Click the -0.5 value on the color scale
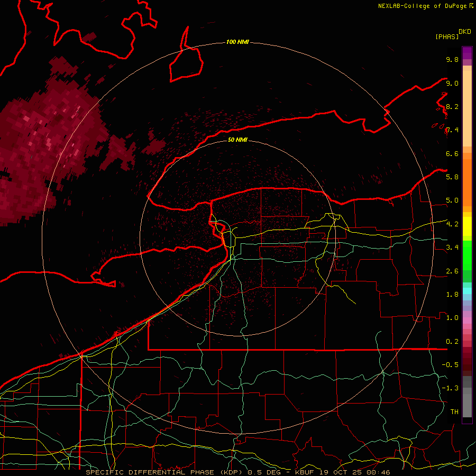The image size is (476, 476). point(450,364)
